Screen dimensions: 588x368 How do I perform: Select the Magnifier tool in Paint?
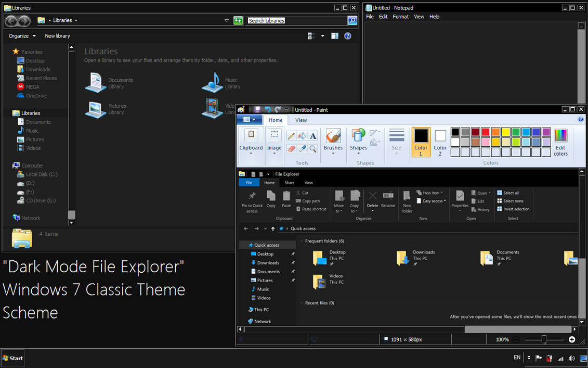click(313, 149)
